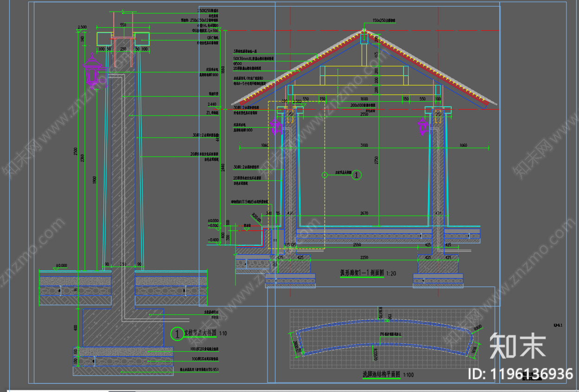Select the lantern symbol on the section's left column
Viewport: 579px width, 392px height.
(276, 127)
